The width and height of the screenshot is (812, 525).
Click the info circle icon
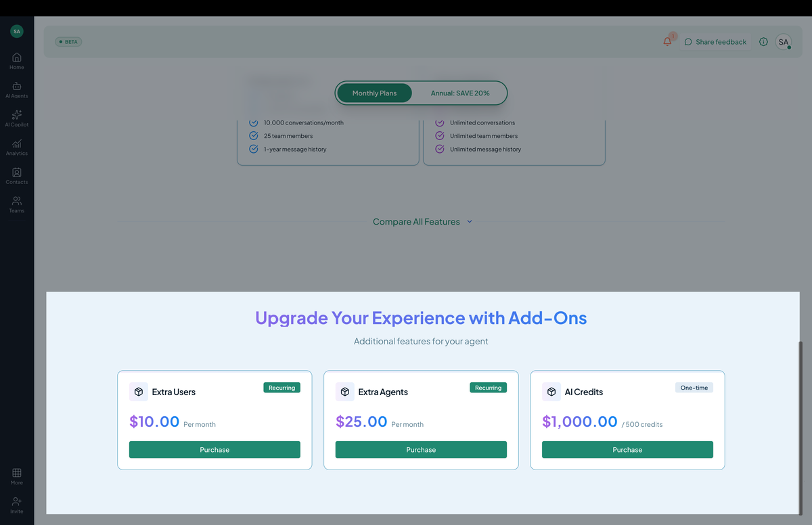click(x=763, y=42)
